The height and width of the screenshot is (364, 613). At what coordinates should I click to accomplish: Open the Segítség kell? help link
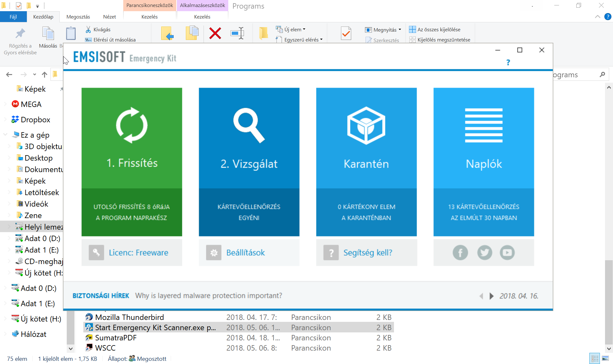[368, 253]
